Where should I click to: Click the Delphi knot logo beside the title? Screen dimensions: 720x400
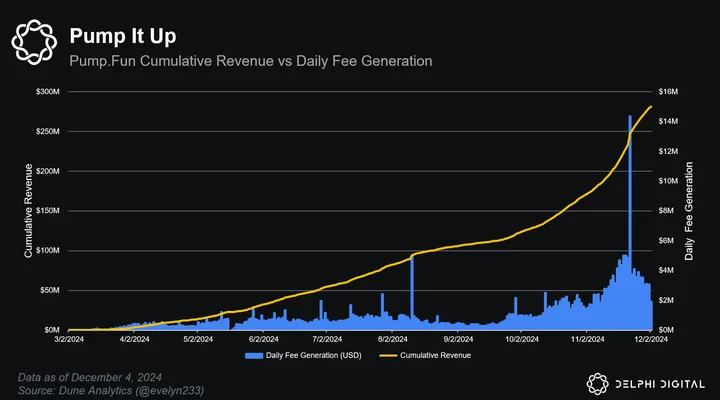coord(34,42)
